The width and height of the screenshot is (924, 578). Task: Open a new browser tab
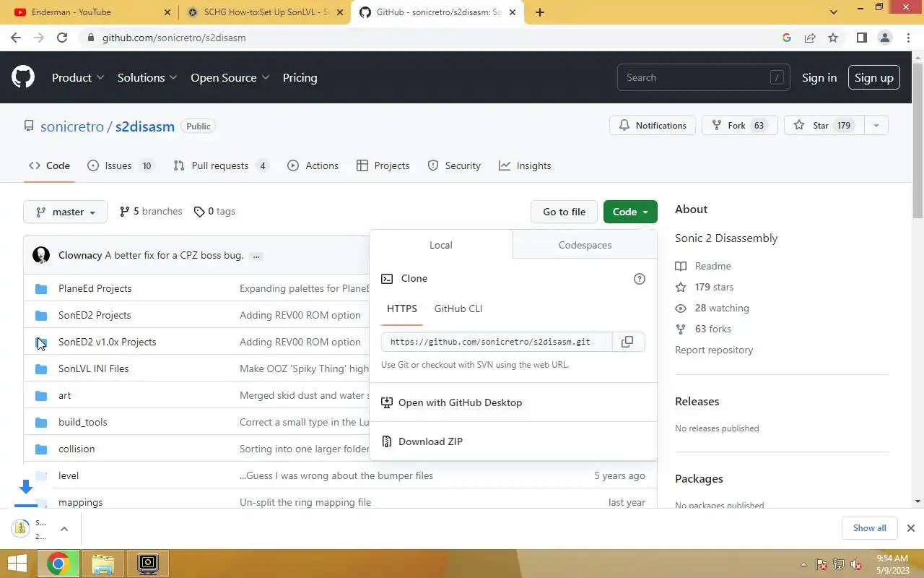[540, 12]
